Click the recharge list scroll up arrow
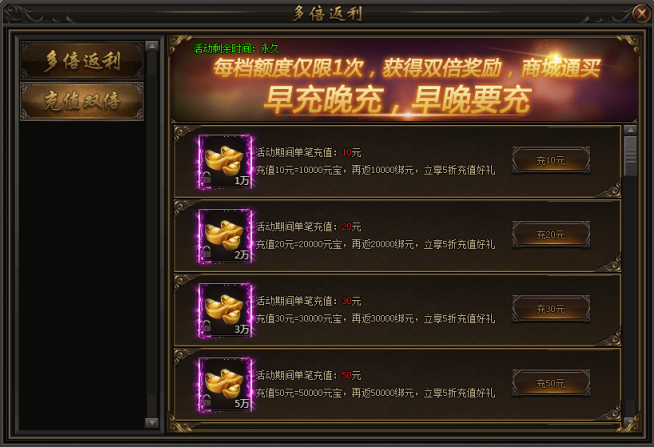The width and height of the screenshot is (654, 447). coord(630,130)
